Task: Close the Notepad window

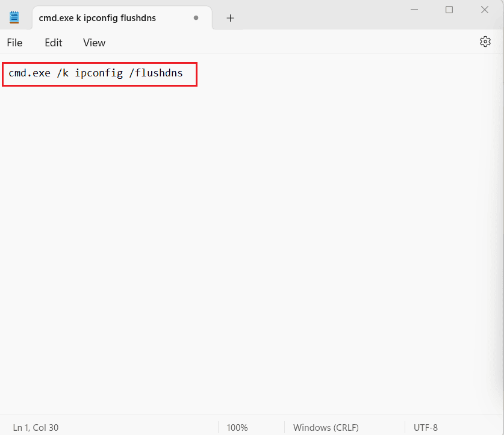Action: 484,10
